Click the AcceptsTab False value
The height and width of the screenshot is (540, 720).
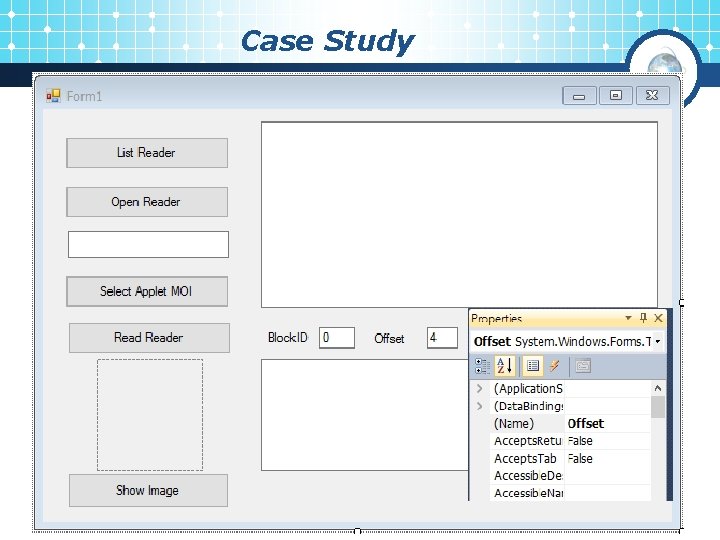tap(608, 458)
